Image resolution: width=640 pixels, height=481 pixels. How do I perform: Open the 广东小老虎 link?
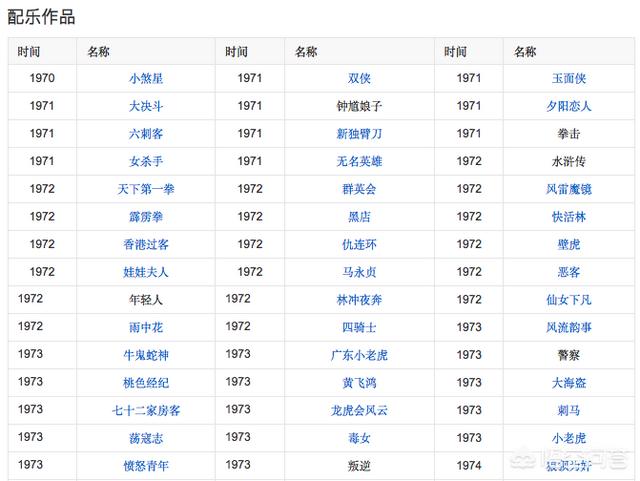click(359, 355)
